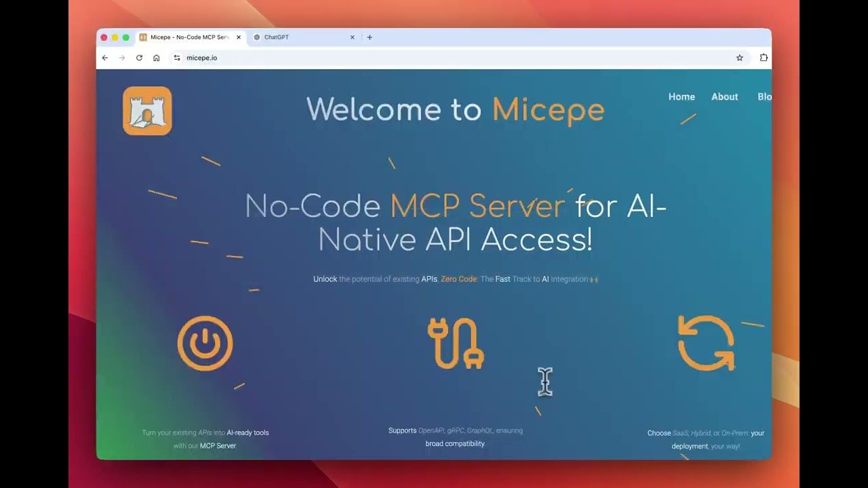Click the orange plug cable icon
The image size is (868, 488).
click(x=456, y=344)
